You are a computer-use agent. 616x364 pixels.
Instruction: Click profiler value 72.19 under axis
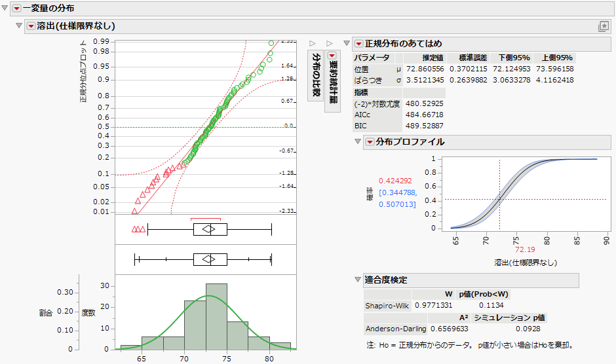[525, 249]
